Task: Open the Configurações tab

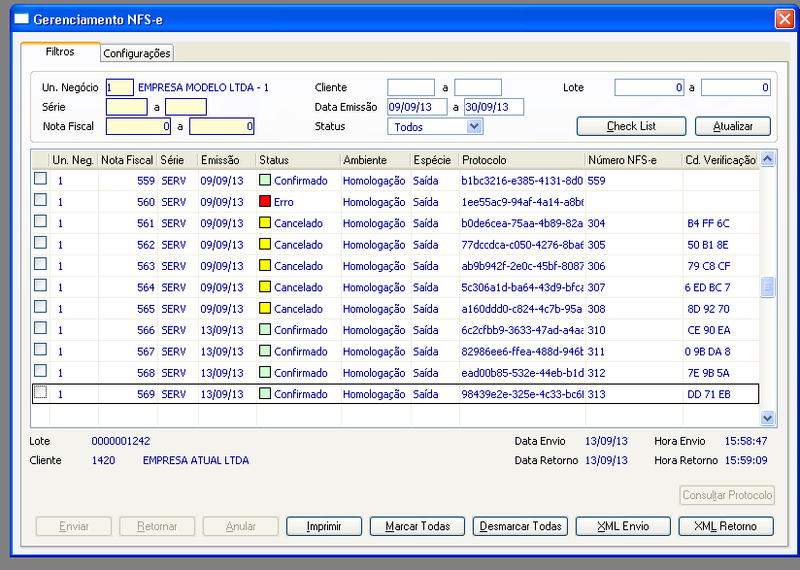Action: coord(137,53)
